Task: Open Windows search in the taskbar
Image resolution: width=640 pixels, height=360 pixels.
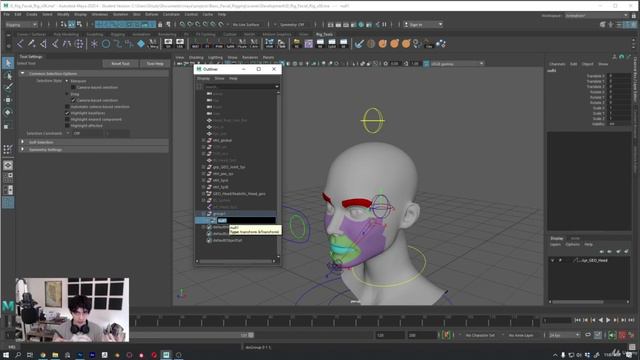Action: click(18, 355)
